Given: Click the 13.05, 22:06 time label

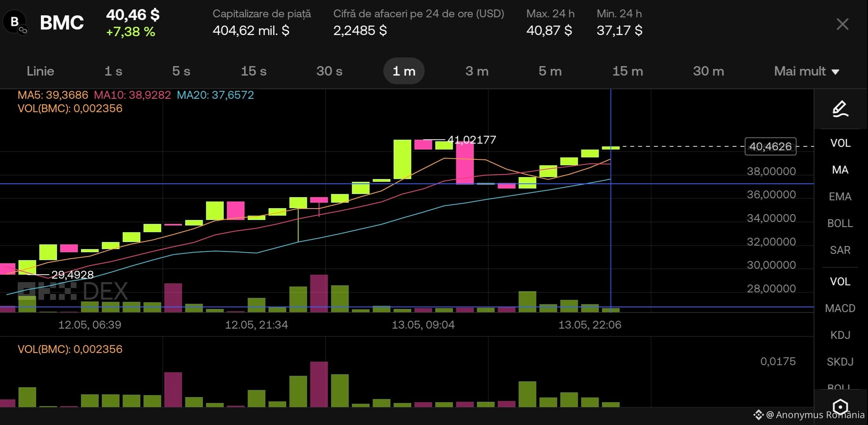Looking at the screenshot, I should coord(590,325).
